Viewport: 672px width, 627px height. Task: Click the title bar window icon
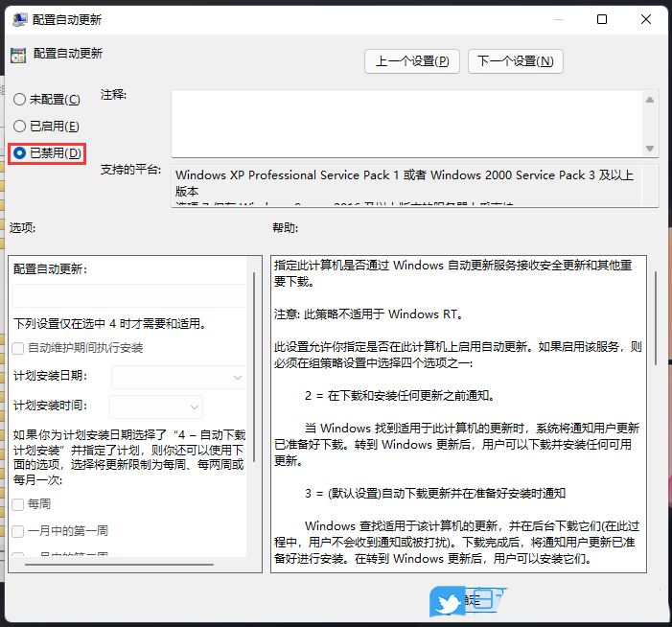coord(20,20)
